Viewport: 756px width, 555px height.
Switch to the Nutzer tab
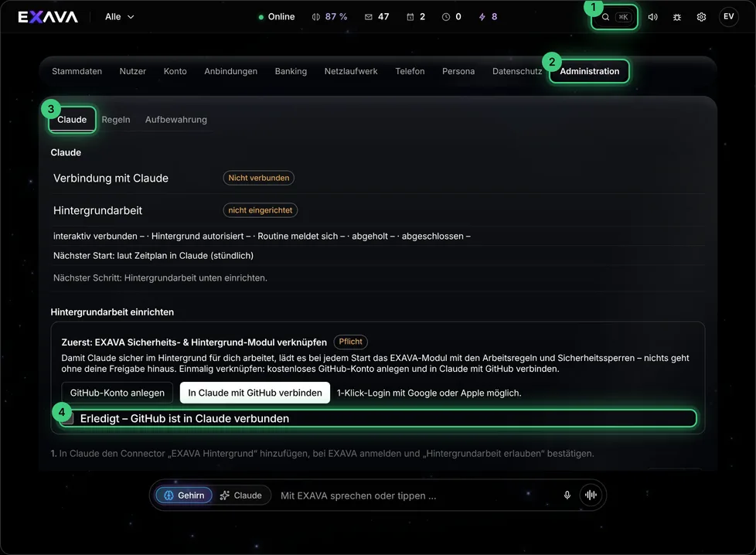(x=133, y=71)
